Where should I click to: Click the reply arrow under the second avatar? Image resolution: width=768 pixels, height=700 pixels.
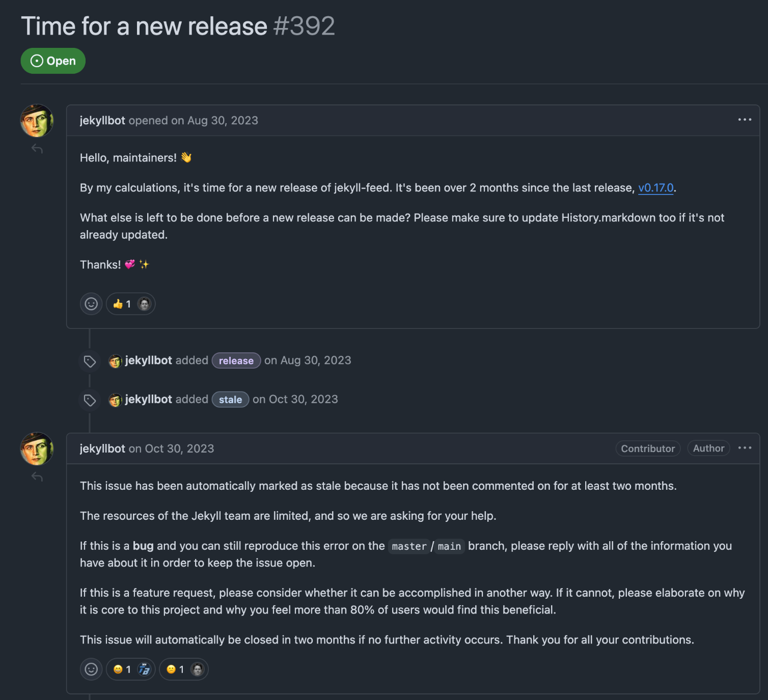37,477
